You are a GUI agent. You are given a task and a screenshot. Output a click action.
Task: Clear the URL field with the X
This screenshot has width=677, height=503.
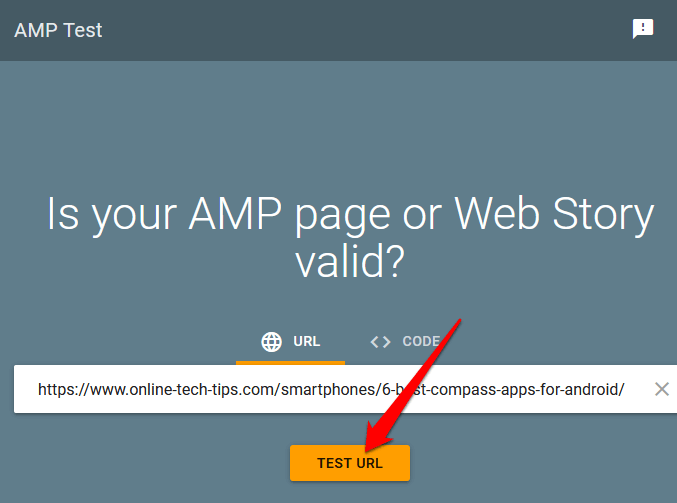coord(661,389)
